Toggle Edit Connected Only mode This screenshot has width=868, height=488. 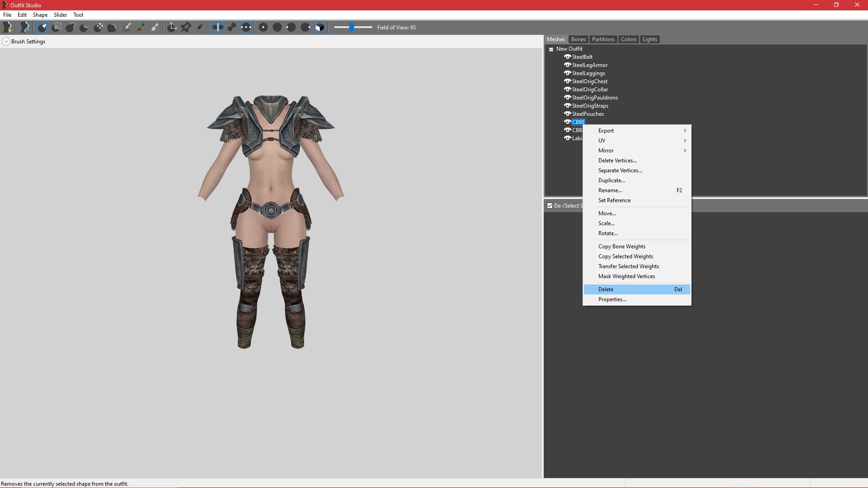(232, 27)
